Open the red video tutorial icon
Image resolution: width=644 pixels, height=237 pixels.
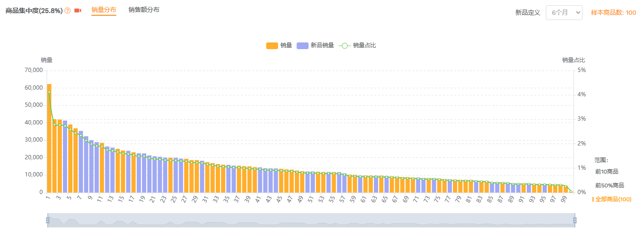[x=78, y=11]
